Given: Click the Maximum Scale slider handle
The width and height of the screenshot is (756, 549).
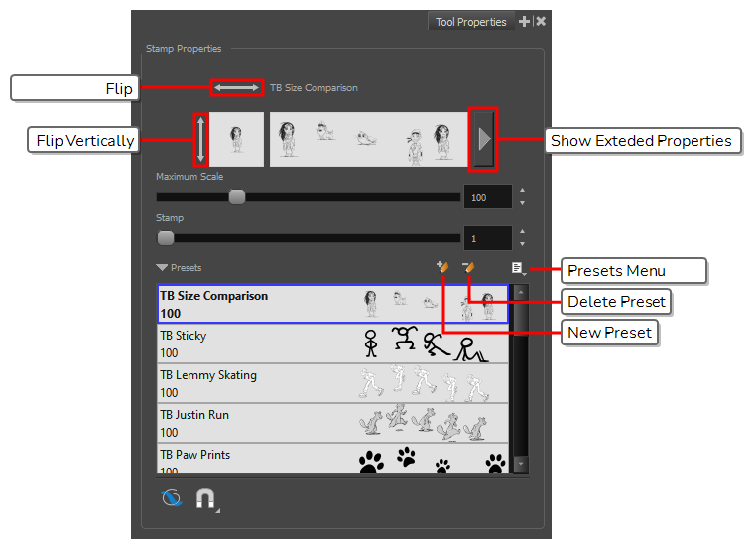Looking at the screenshot, I should tap(237, 197).
